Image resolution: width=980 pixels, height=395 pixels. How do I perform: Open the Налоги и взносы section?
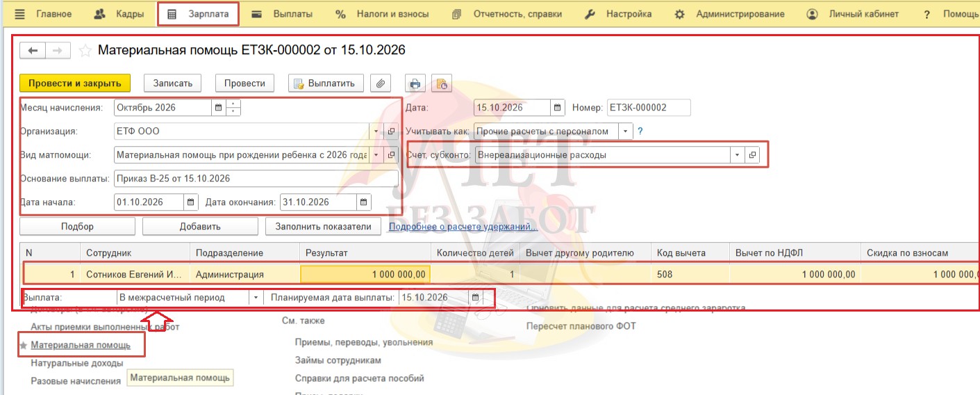(382, 14)
